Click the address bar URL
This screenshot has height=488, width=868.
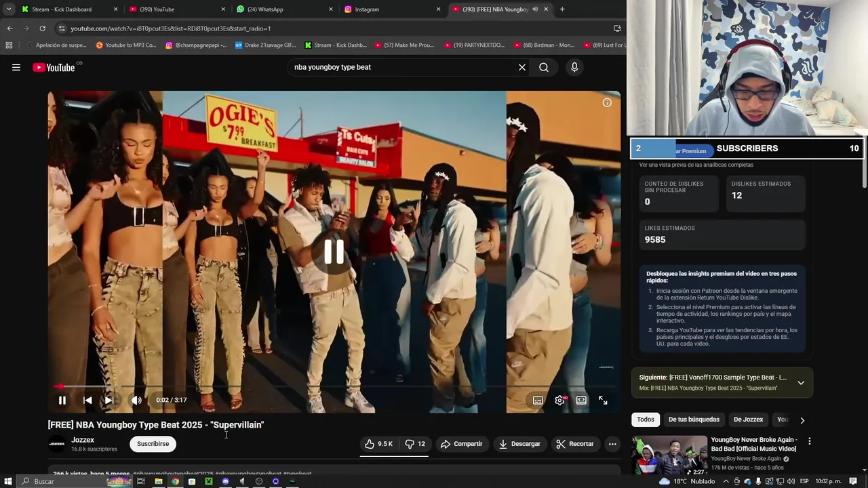tap(171, 28)
